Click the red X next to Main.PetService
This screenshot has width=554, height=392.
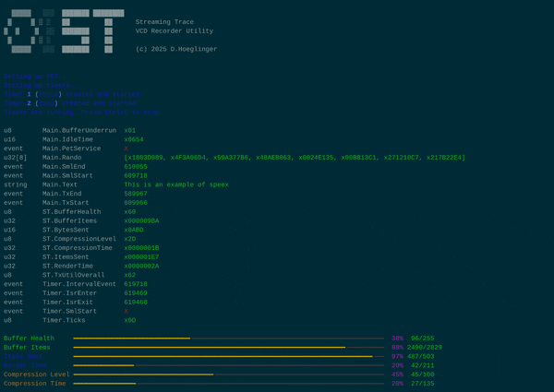(x=126, y=148)
